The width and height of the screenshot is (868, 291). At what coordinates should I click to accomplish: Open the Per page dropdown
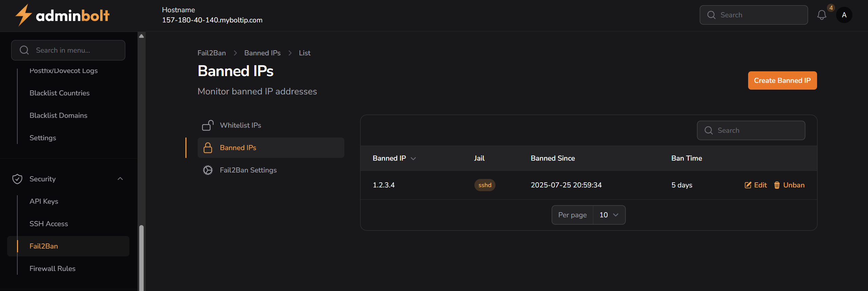pos(609,215)
